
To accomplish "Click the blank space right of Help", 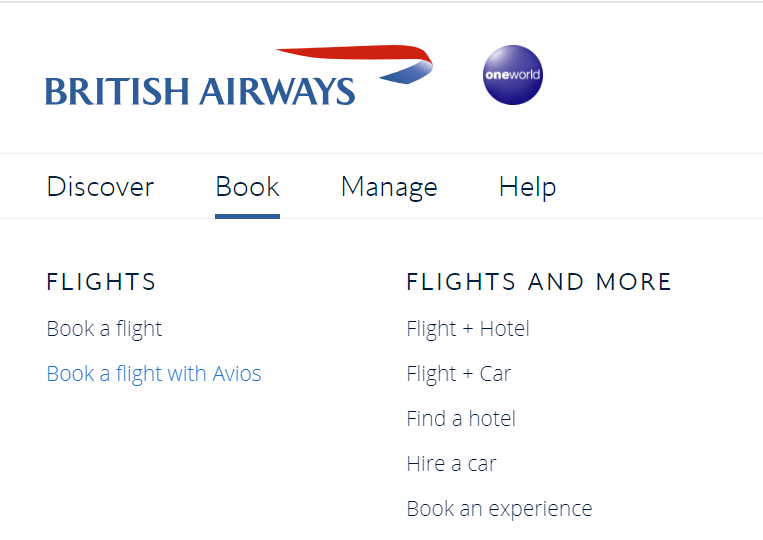I will [x=660, y=187].
